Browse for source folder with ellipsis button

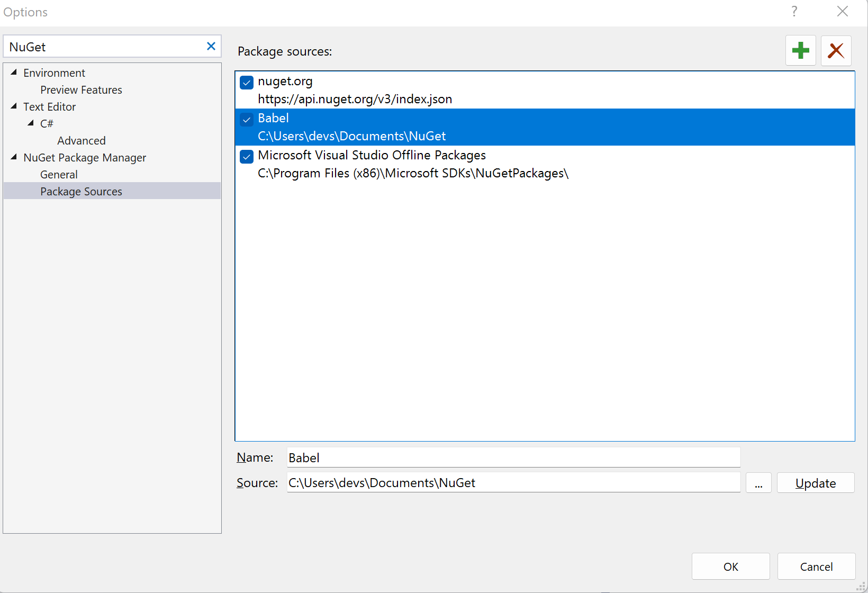tap(758, 483)
